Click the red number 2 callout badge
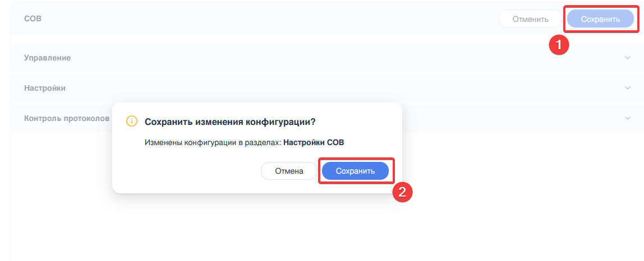Screen dimensions: 644x261 [402, 192]
